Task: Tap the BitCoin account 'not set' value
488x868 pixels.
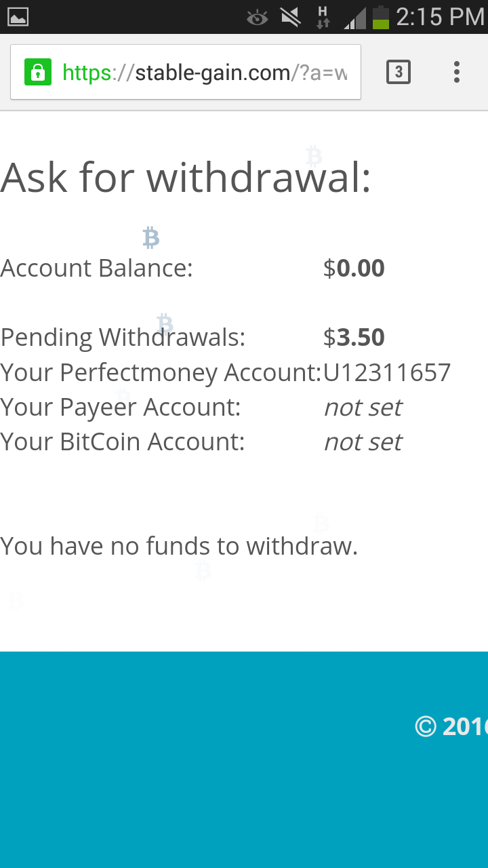Action: [363, 442]
